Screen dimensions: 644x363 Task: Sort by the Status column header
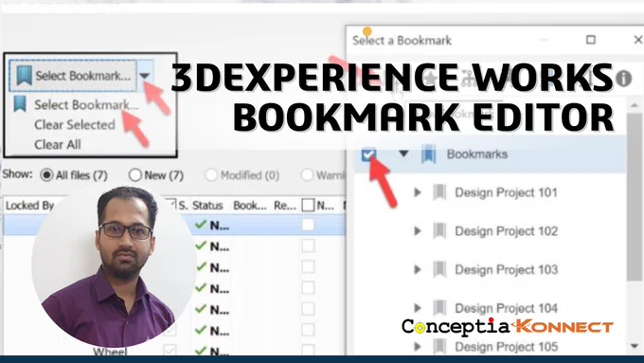pos(207,205)
